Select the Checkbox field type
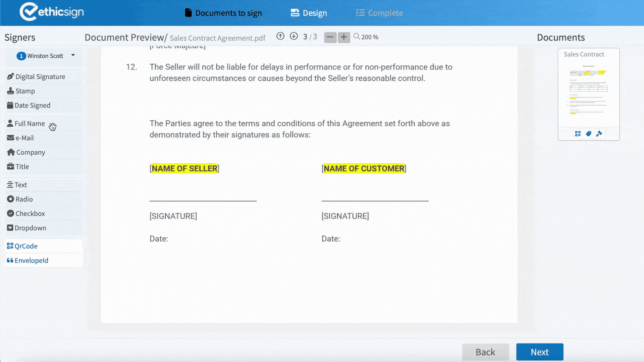Image resolution: width=644 pixels, height=362 pixels. (x=26, y=214)
